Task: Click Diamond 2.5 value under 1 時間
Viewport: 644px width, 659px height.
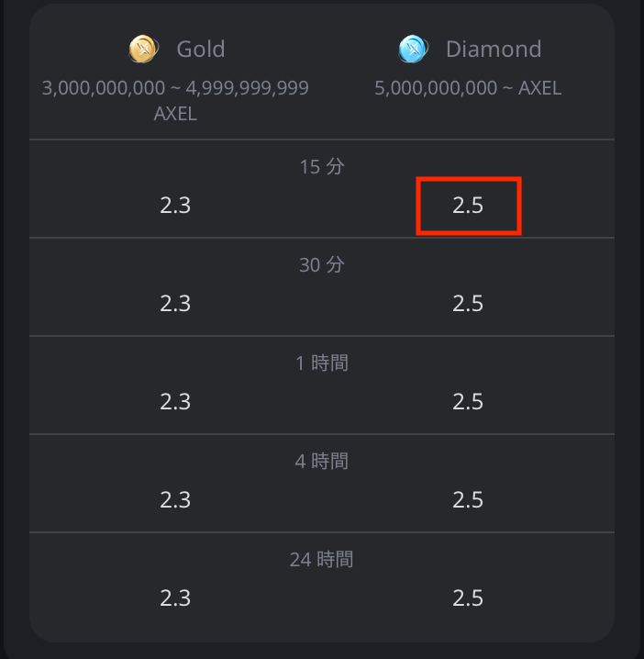Action: (468, 402)
